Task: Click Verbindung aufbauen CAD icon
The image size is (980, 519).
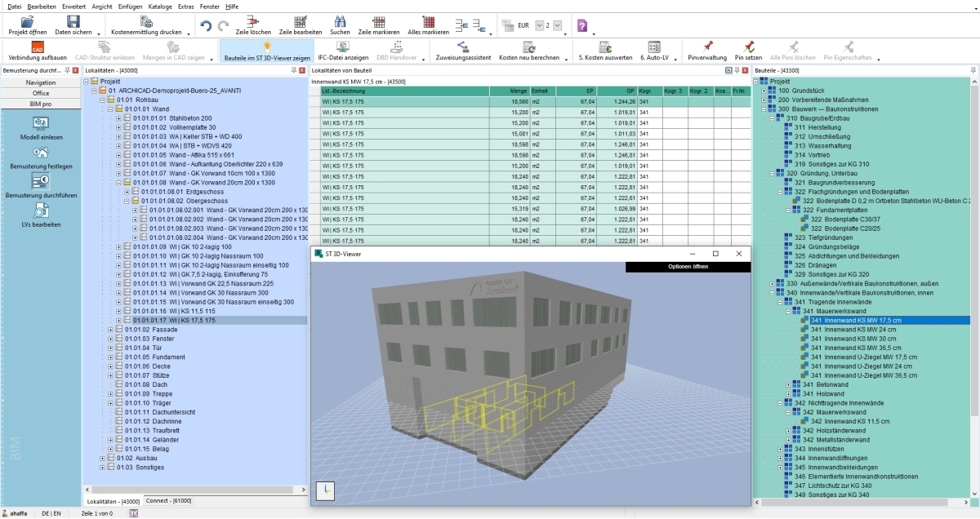Action: point(37,51)
